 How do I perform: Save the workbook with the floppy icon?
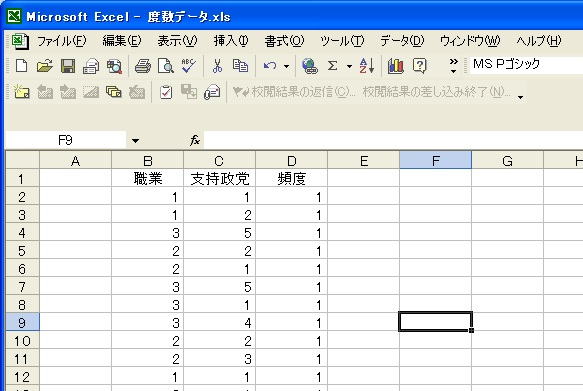[68, 66]
